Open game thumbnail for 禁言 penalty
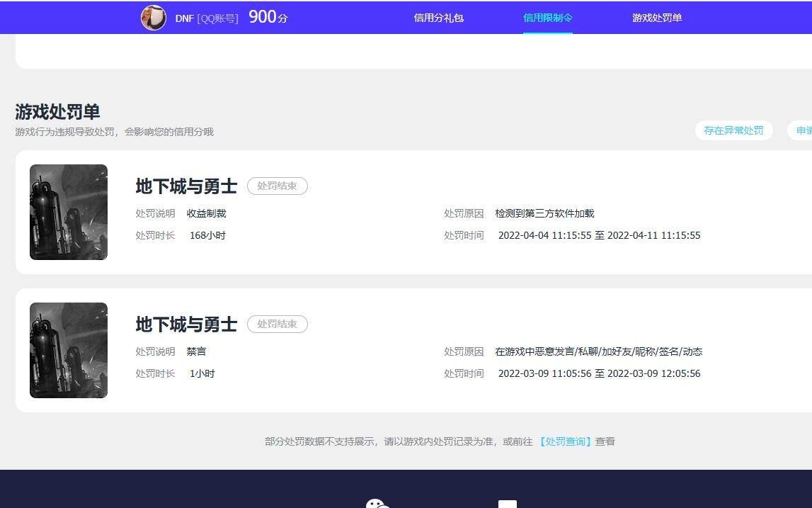The height and width of the screenshot is (508, 812). coord(69,351)
